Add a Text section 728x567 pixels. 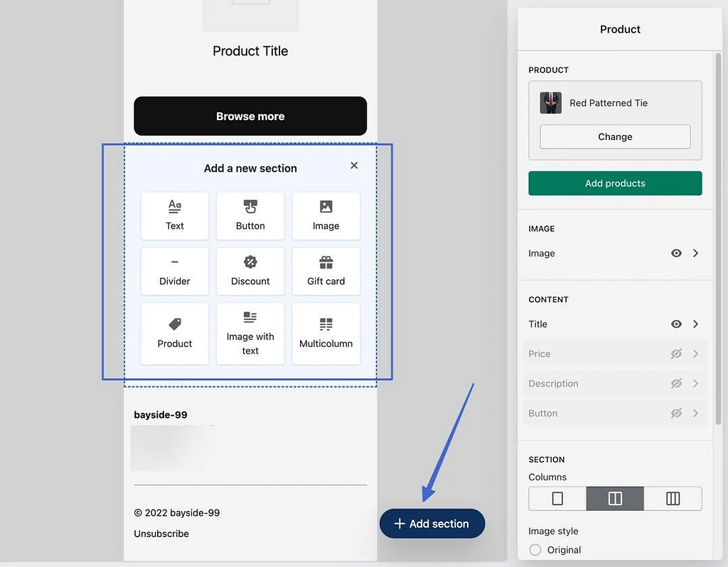coord(175,216)
